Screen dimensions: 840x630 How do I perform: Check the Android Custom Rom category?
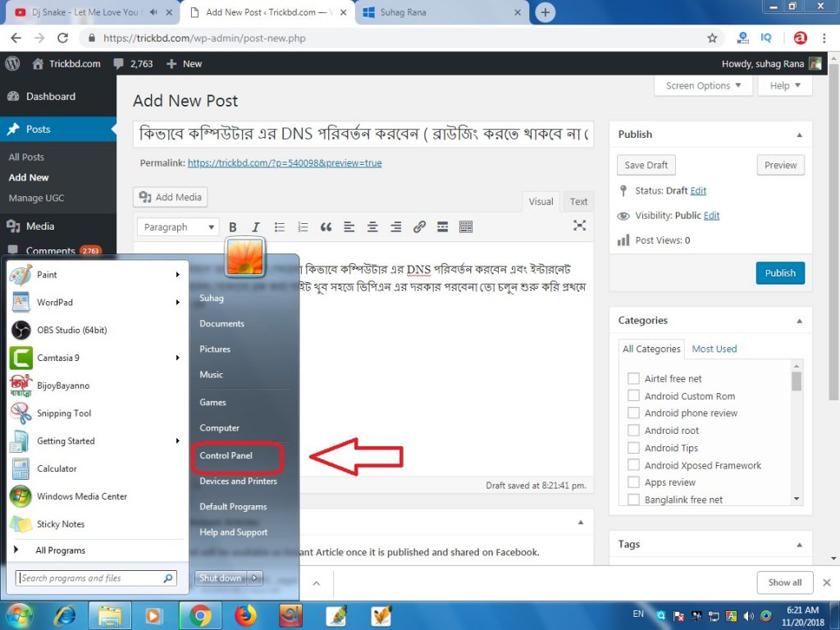(x=633, y=396)
